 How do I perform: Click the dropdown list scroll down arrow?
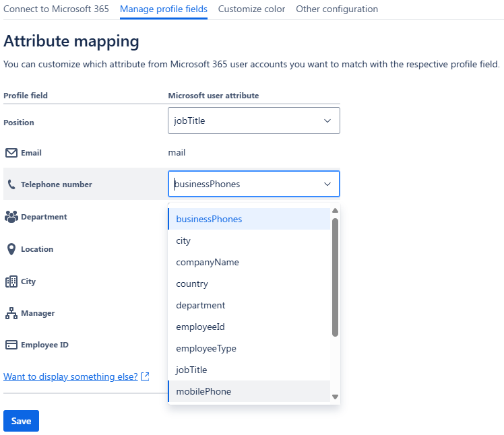pos(335,397)
